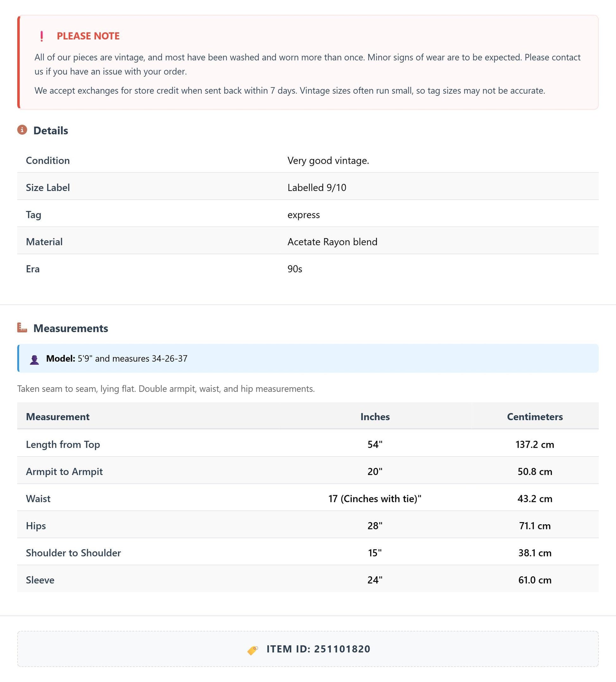Viewport: 616px width, 682px height.
Task: Click the purple model silhouette icon
Action: pos(34,359)
